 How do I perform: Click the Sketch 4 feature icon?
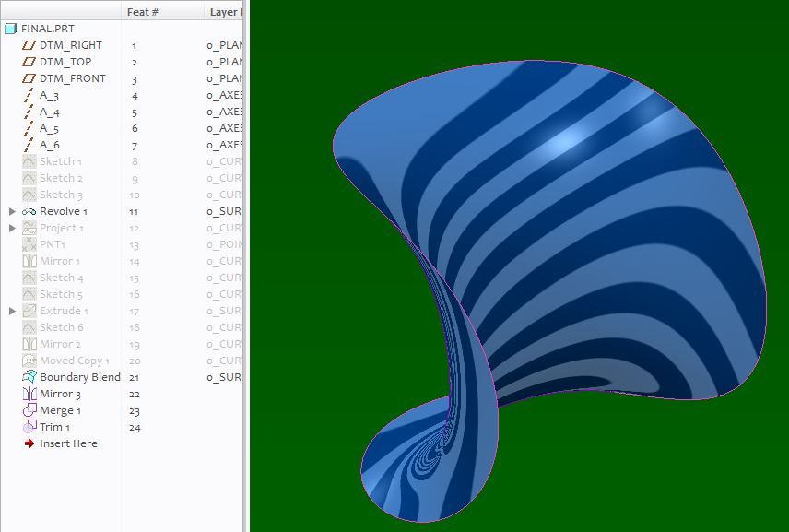click(29, 278)
